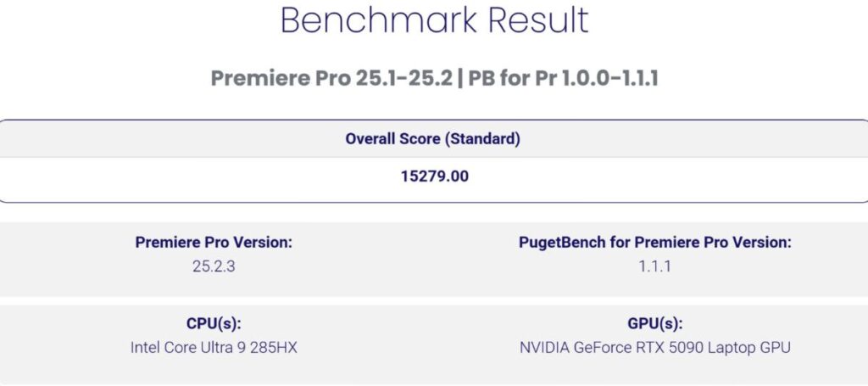The image size is (868, 386).
Task: Click the GPU(s) label
Action: 654,324
